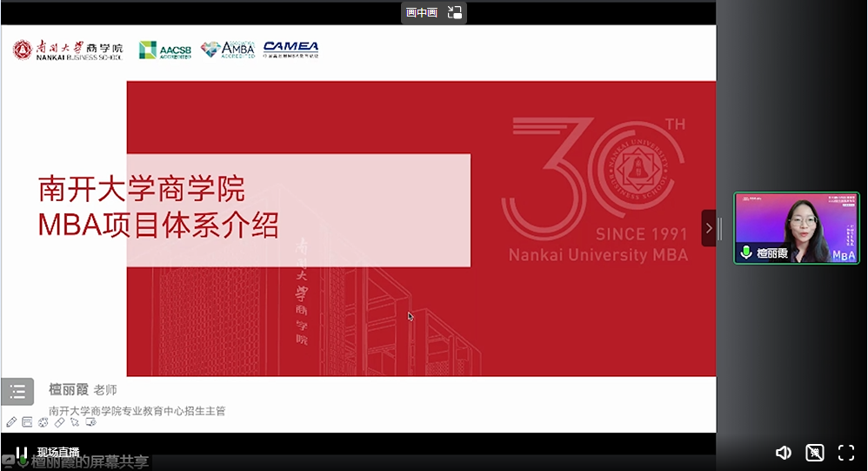Pause the live stream playback
Viewport: 868px width, 471px height.
click(x=21, y=453)
